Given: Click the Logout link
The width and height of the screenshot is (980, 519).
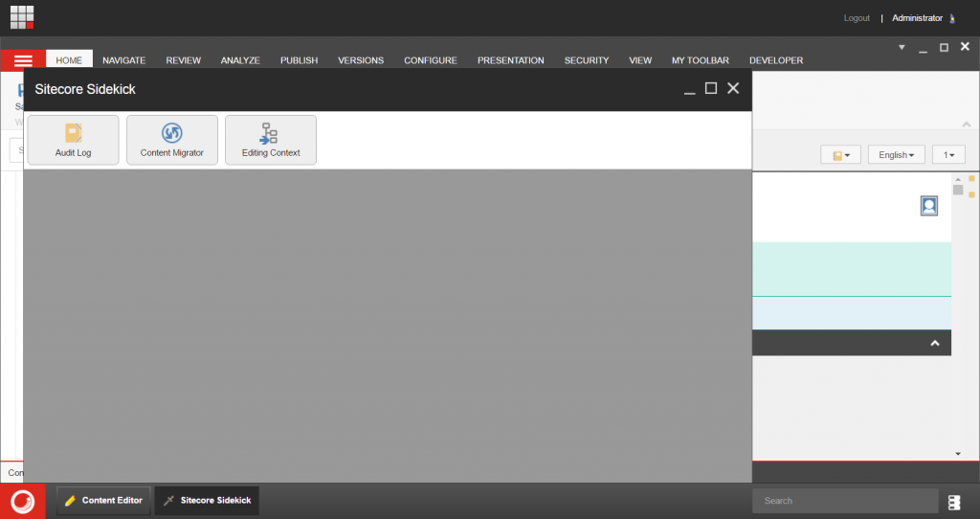Looking at the screenshot, I should click(857, 18).
